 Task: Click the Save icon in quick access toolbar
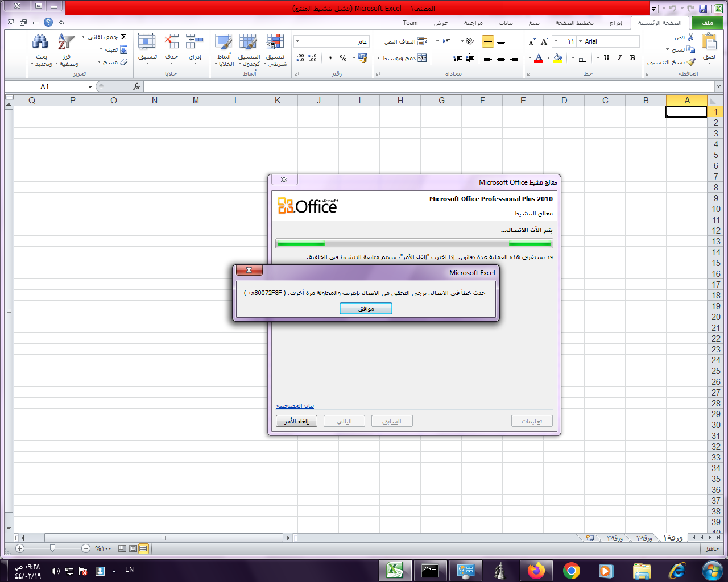[704, 9]
